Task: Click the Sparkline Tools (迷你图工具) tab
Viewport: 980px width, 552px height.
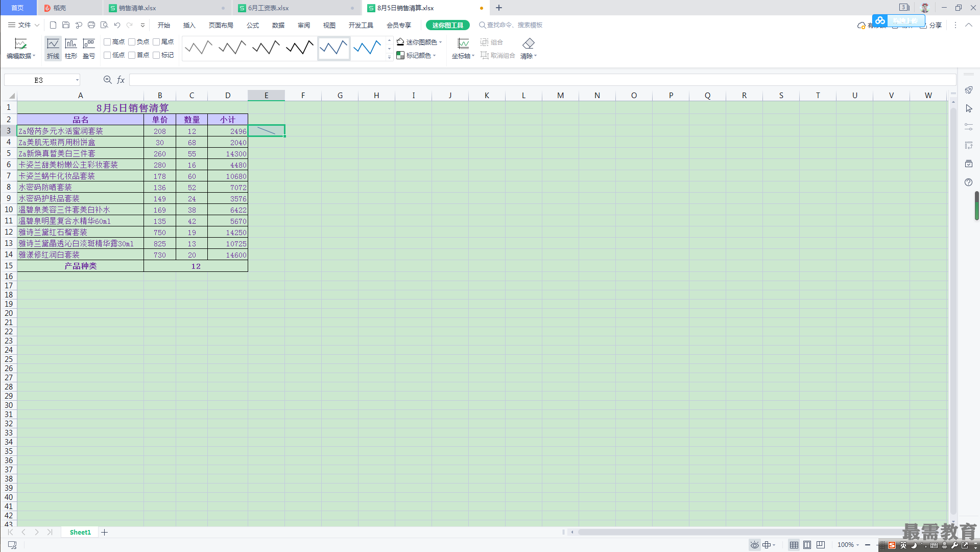Action: click(x=448, y=25)
